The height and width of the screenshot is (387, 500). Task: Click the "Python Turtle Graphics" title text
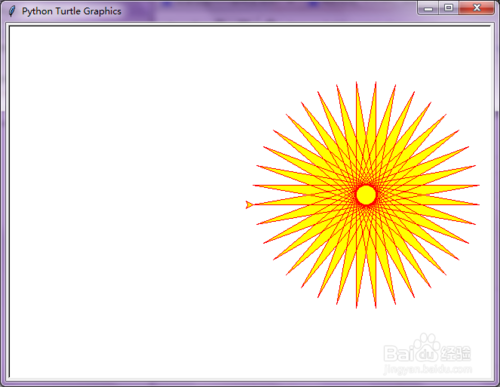pyautogui.click(x=71, y=11)
